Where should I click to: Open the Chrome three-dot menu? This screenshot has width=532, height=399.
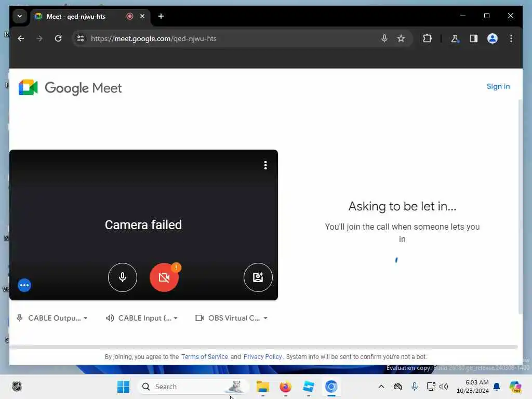tap(511, 38)
